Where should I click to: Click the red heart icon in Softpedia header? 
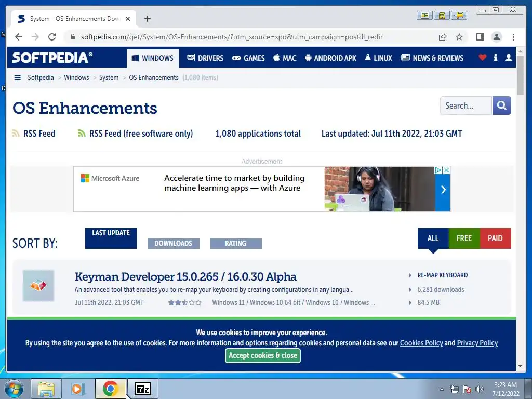(482, 57)
